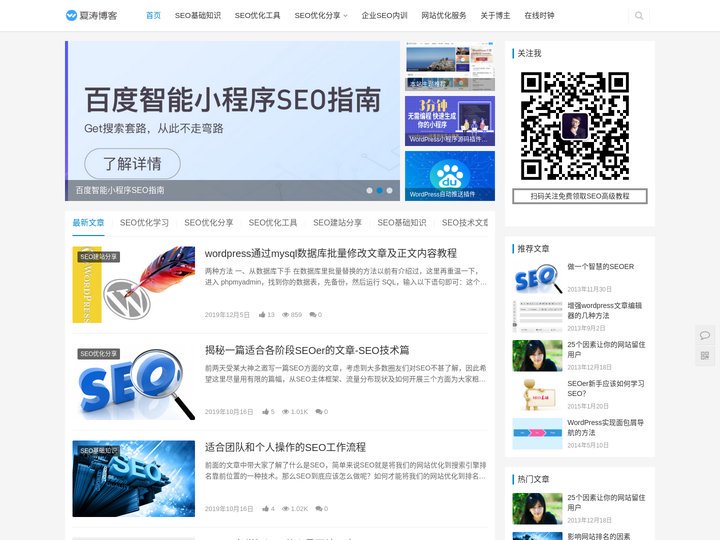The width and height of the screenshot is (720, 540).
Task: Select the first carousel slide dot
Action: (x=369, y=190)
